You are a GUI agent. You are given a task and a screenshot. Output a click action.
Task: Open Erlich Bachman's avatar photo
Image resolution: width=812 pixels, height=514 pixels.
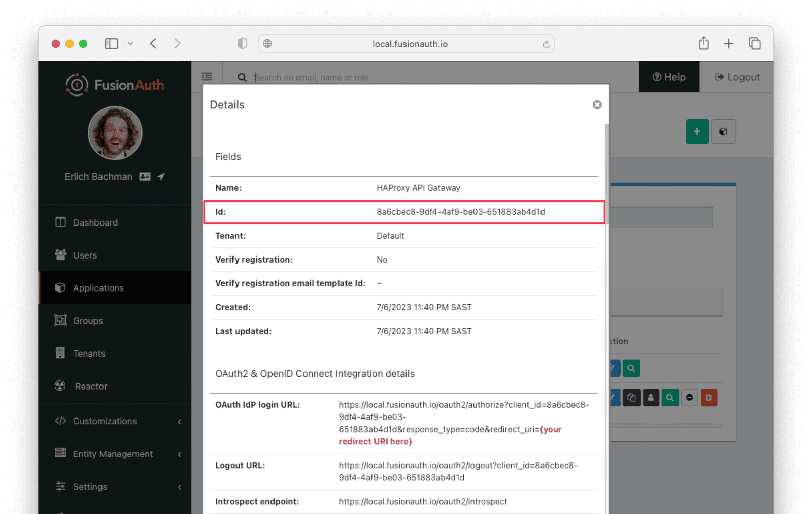tap(115, 133)
